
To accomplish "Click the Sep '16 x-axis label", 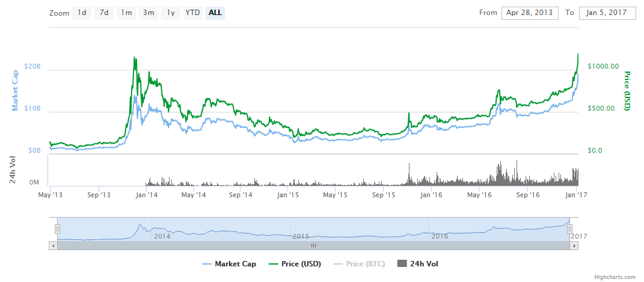I will pos(527,195).
